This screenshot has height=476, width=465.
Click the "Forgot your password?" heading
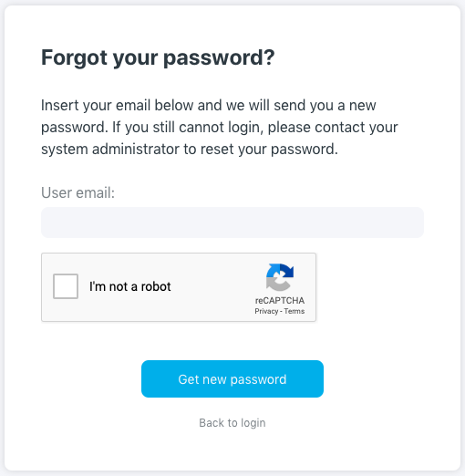(x=158, y=57)
